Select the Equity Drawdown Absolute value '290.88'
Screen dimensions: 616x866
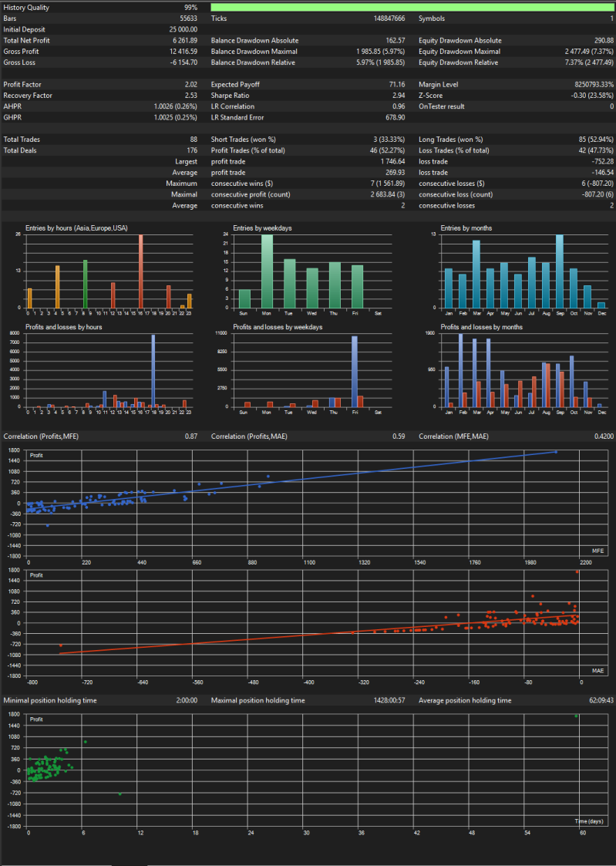(x=604, y=41)
